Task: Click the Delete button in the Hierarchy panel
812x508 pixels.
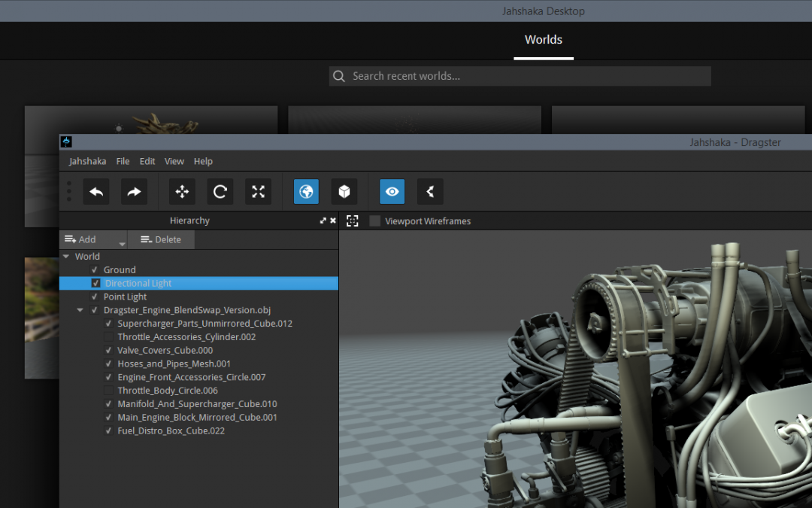Action: (x=161, y=239)
